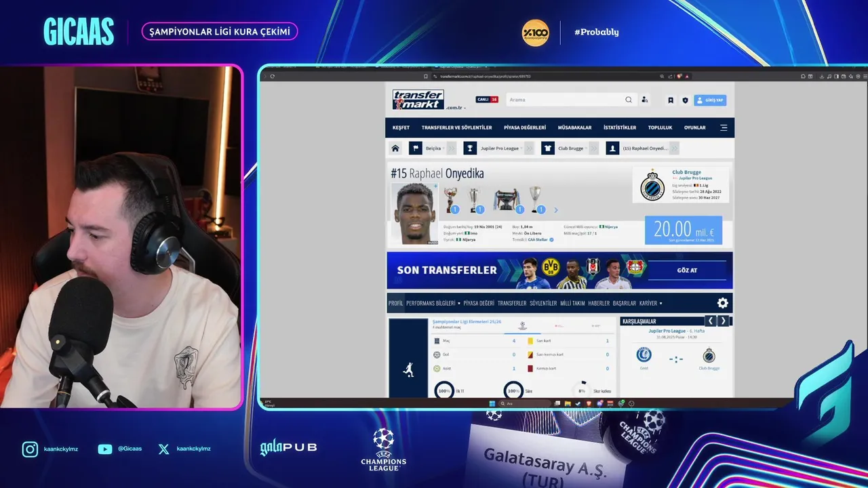
Task: Reload the page using the browser refresh icon
Action: point(273,76)
